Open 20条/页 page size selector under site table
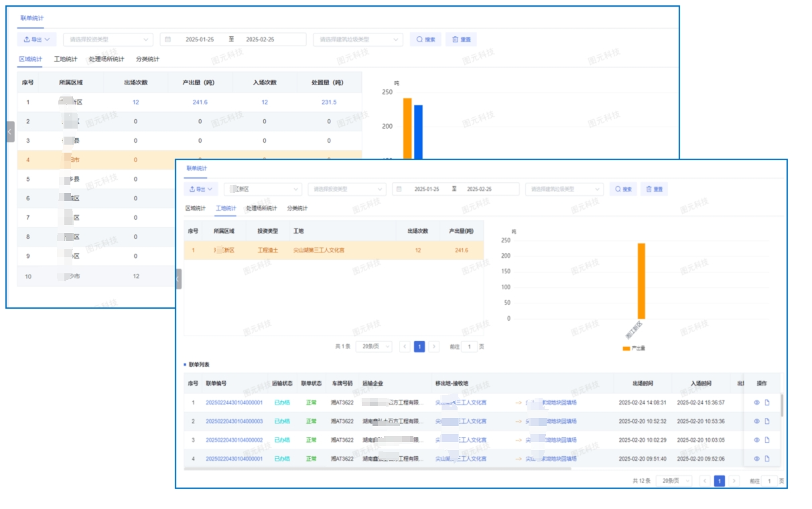Image resolution: width=812 pixels, height=509 pixels. coord(374,346)
